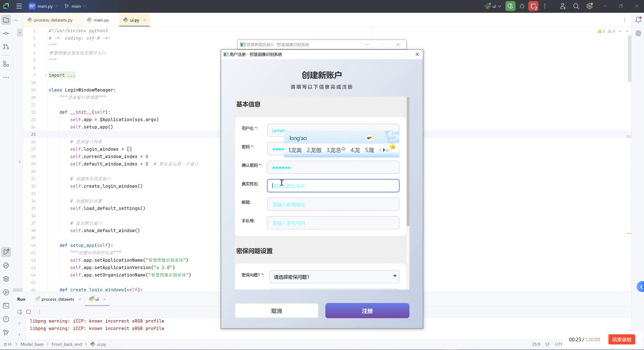Start Code With Me session
This screenshot has height=350, width=644.
pos(563,6)
